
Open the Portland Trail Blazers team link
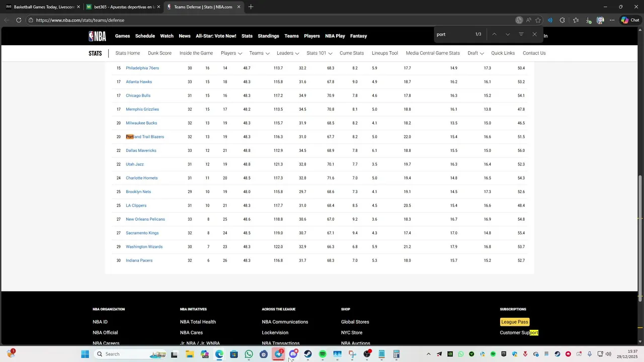(145, 137)
